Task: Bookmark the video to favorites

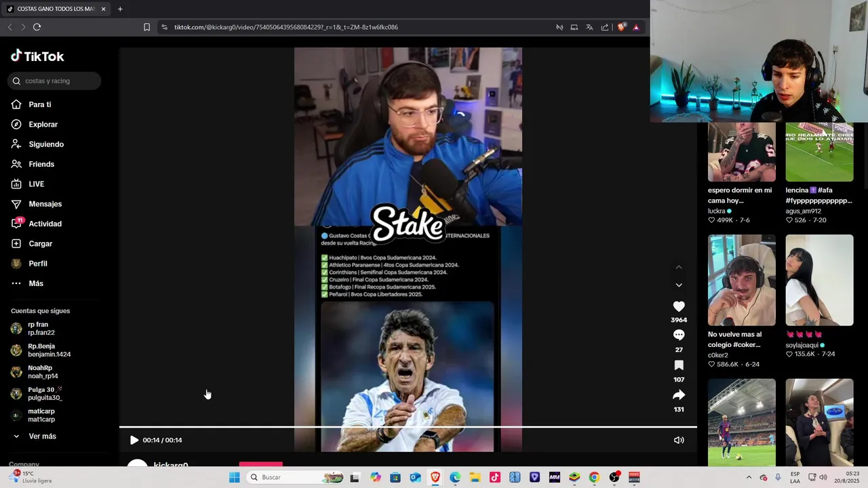Action: click(679, 365)
